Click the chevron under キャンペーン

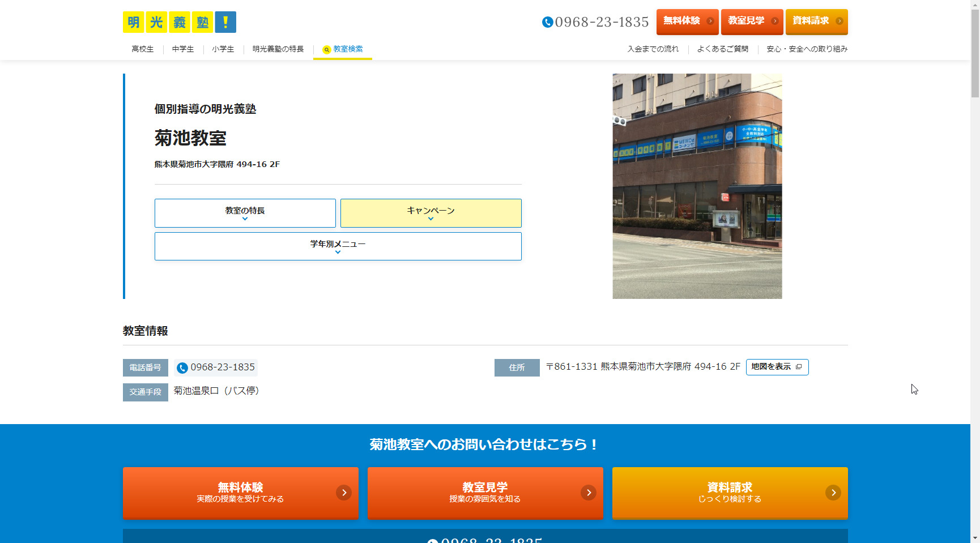point(431,219)
